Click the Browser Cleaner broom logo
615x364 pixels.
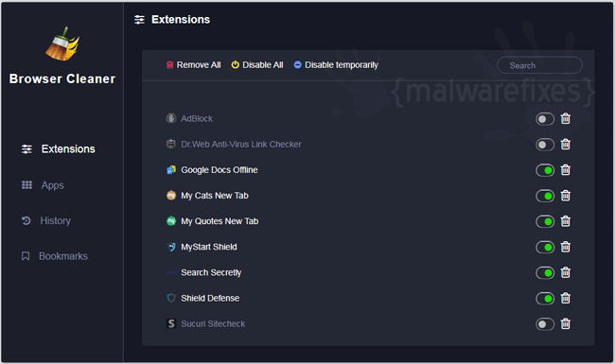tap(61, 43)
